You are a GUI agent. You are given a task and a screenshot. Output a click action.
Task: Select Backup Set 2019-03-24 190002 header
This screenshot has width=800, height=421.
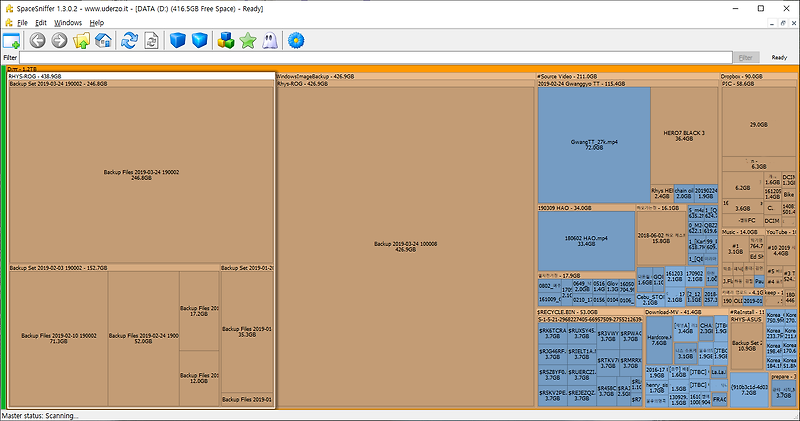[141, 84]
